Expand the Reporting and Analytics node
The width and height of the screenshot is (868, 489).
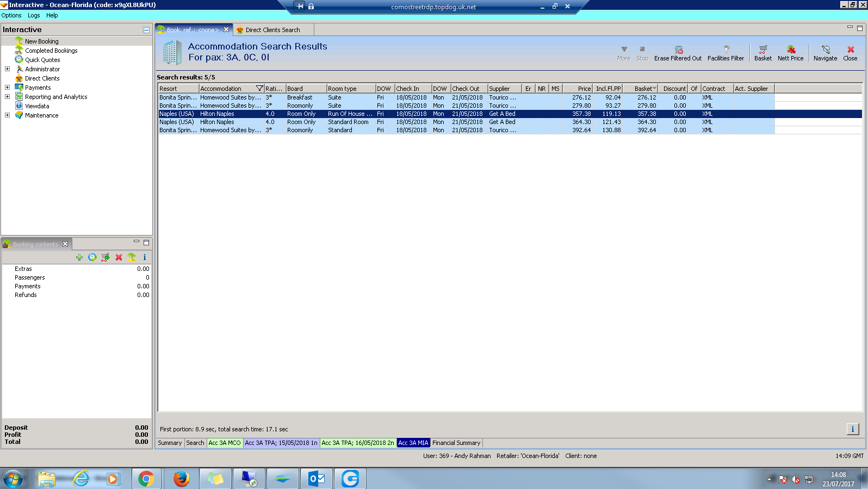[7, 97]
